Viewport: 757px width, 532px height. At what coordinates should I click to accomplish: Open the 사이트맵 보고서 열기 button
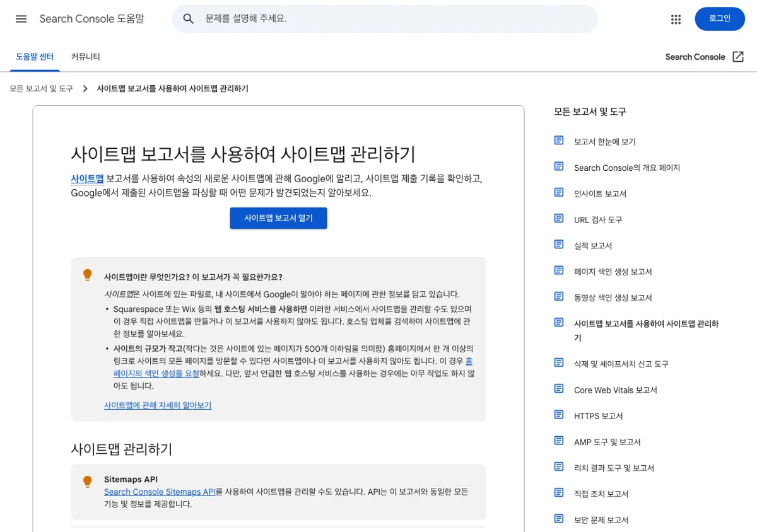pos(278,218)
